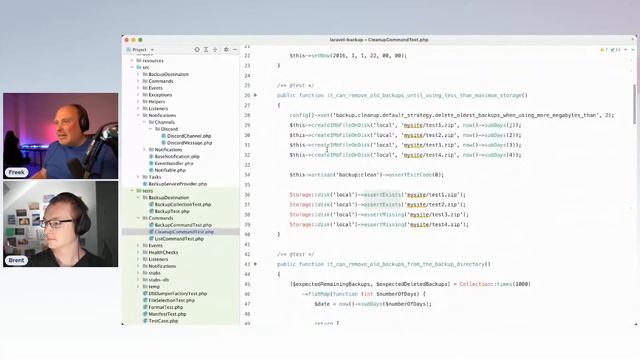Click it_can_remove_old_backups_until_using_less_than_maximum_storage function name
The width and height of the screenshot is (640, 360).
click(424, 96)
